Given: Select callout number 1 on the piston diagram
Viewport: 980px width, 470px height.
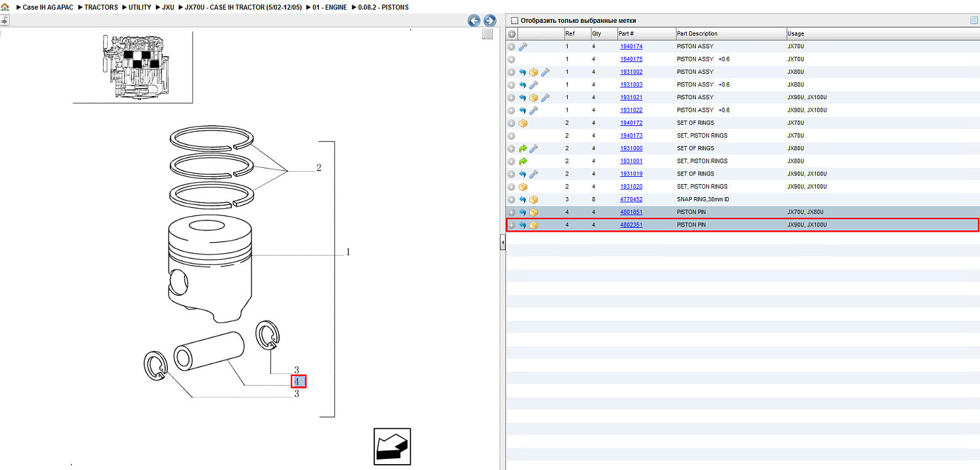Looking at the screenshot, I should [x=348, y=252].
